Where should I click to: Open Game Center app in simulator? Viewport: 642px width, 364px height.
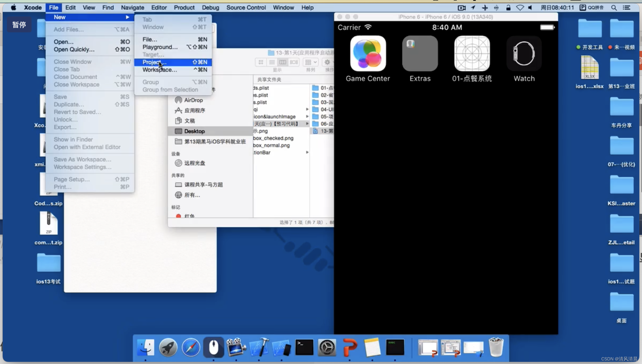tap(368, 54)
